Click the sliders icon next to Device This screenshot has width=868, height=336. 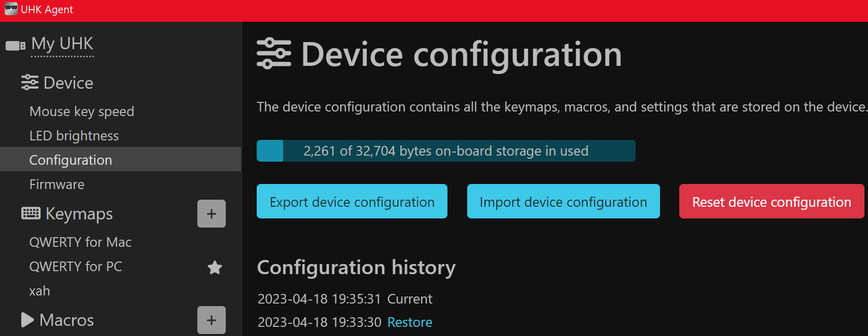pos(29,82)
